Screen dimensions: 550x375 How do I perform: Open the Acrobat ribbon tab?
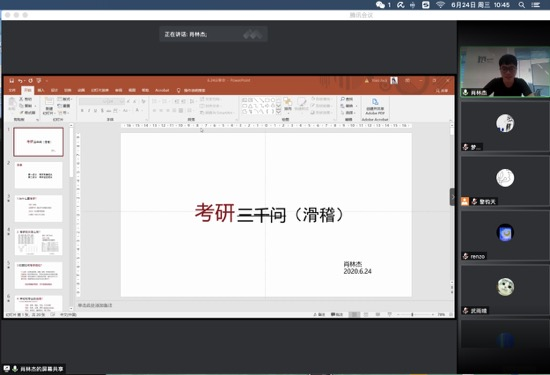162,91
